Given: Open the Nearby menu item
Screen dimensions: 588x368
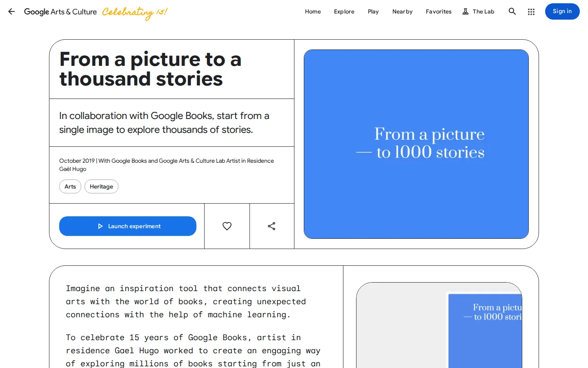Looking at the screenshot, I should click(403, 11).
